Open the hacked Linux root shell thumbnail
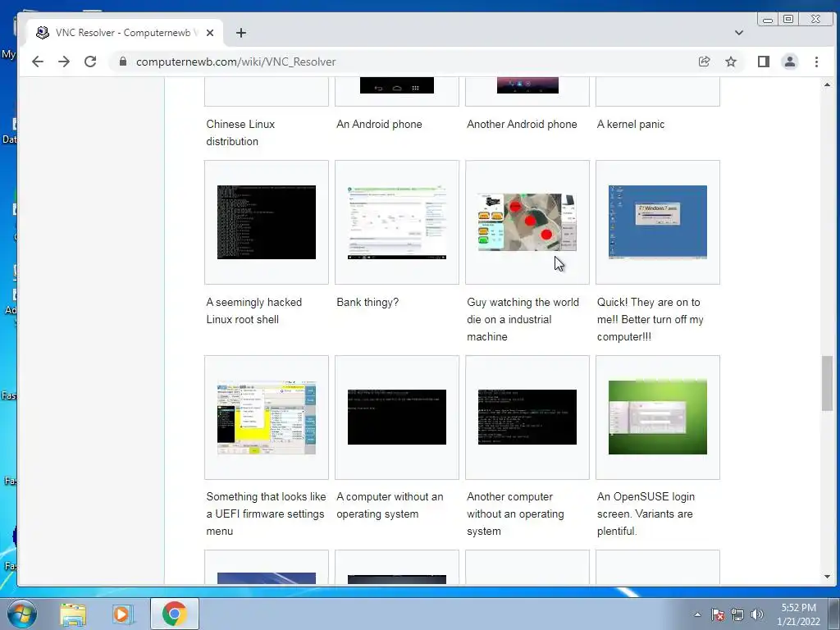The height and width of the screenshot is (630, 840). pyautogui.click(x=267, y=221)
